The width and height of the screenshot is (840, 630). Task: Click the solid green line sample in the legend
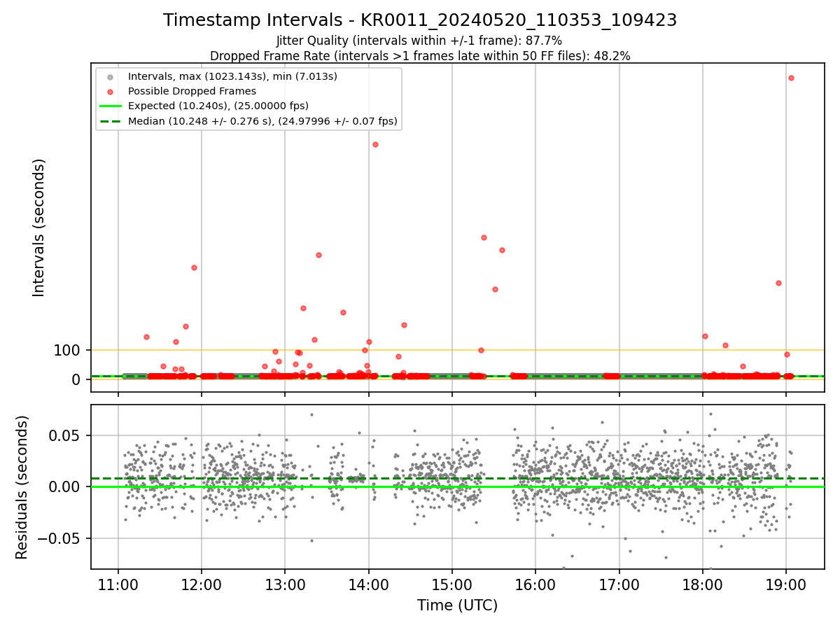pyautogui.click(x=111, y=106)
